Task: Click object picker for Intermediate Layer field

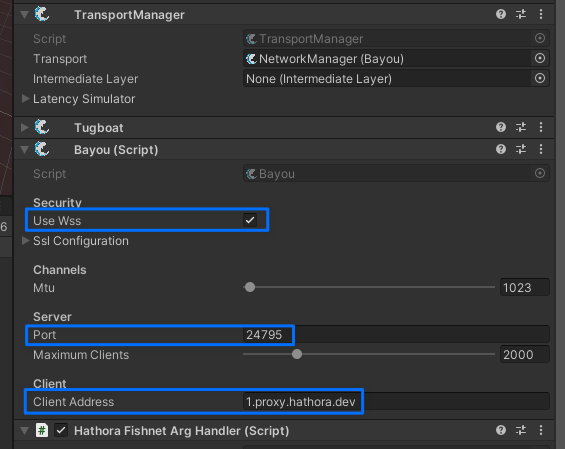Action: tap(539, 78)
